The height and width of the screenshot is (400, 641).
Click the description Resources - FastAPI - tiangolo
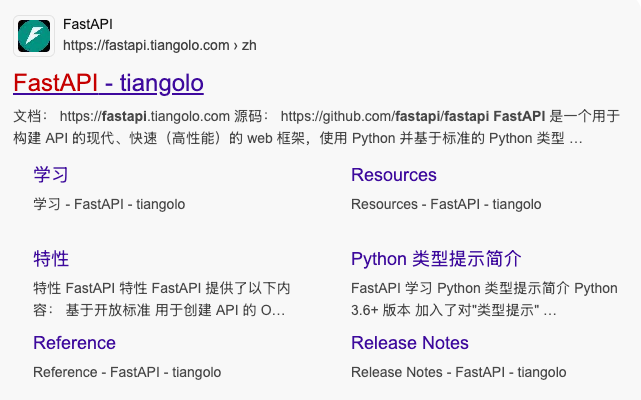click(x=446, y=204)
